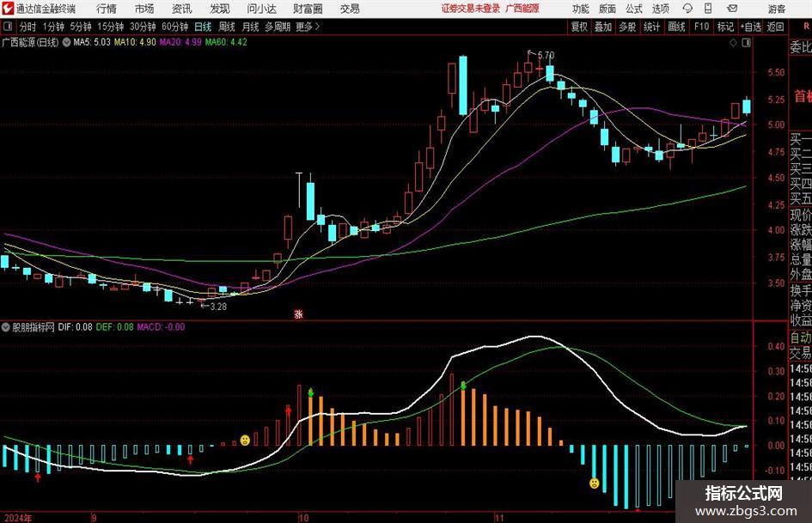The width and height of the screenshot is (812, 523).
Task: Open the 行情 menu
Action: 107,9
